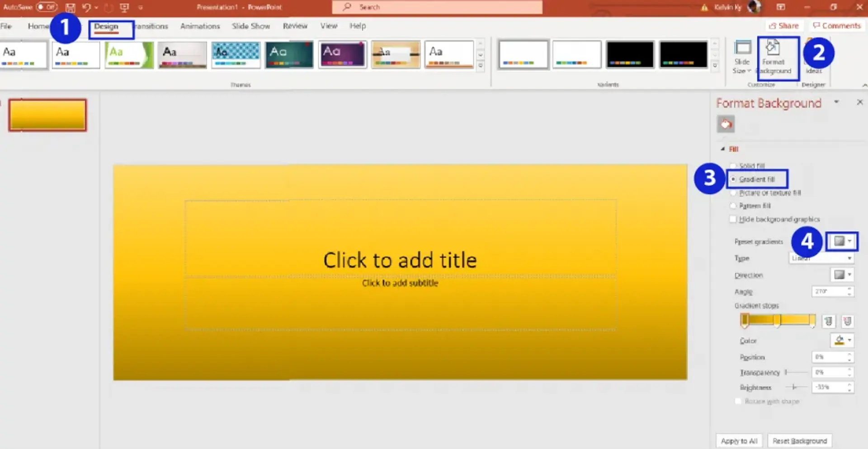
Task: Select the dark teal theme thumbnail
Action: pyautogui.click(x=289, y=55)
